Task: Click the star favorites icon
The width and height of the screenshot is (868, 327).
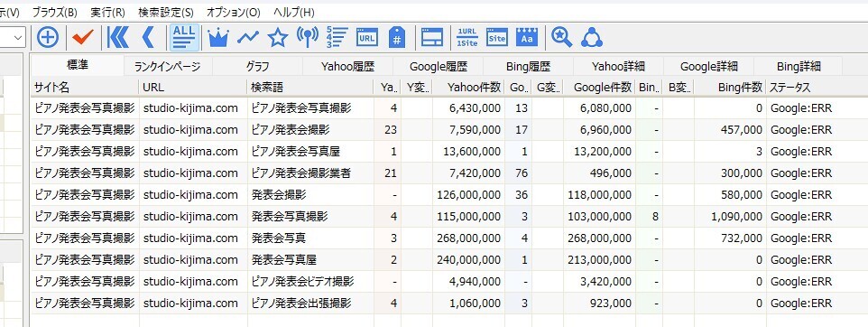Action: coord(278,37)
